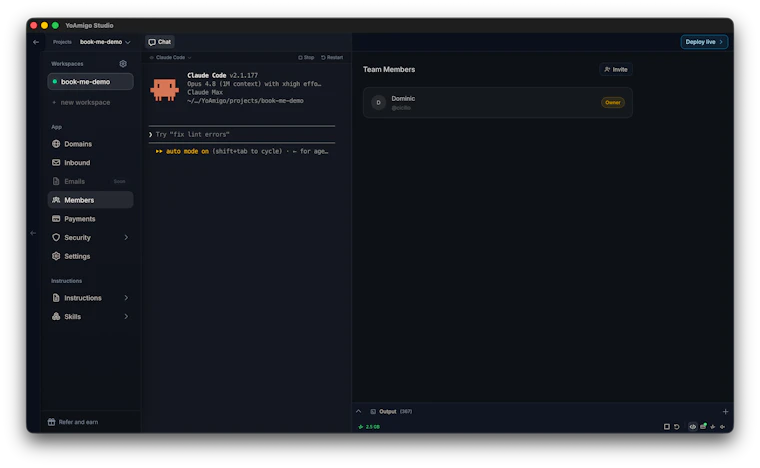The image size is (760, 468).
Task: Click the YoAmigo Studio window title
Action: click(x=89, y=26)
